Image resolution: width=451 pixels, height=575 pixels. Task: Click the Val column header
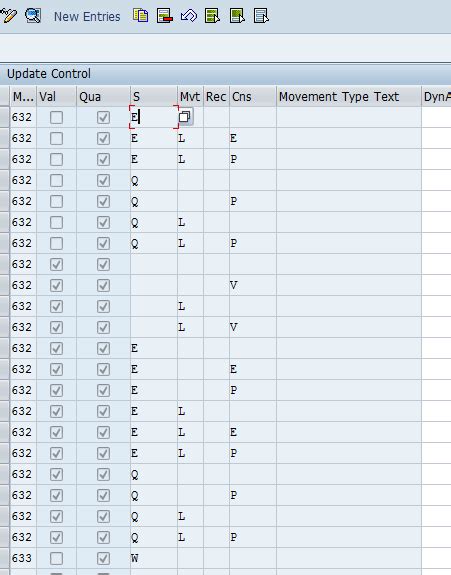56,96
